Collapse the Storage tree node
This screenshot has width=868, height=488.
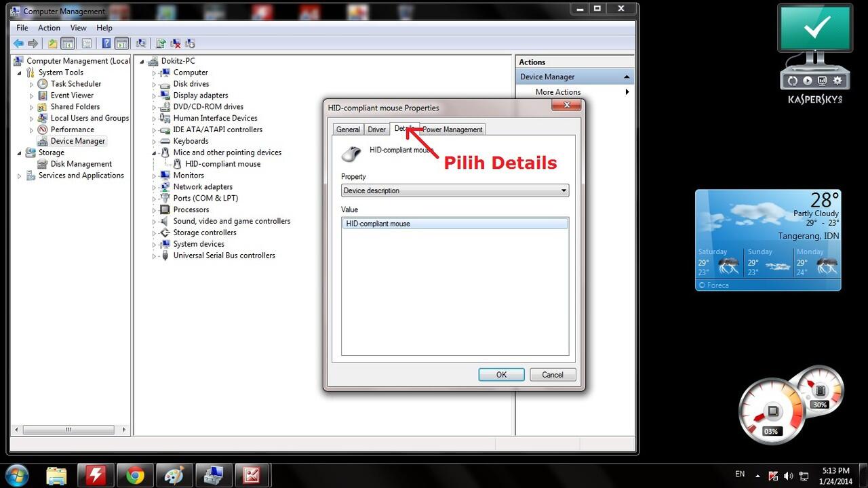tap(20, 152)
